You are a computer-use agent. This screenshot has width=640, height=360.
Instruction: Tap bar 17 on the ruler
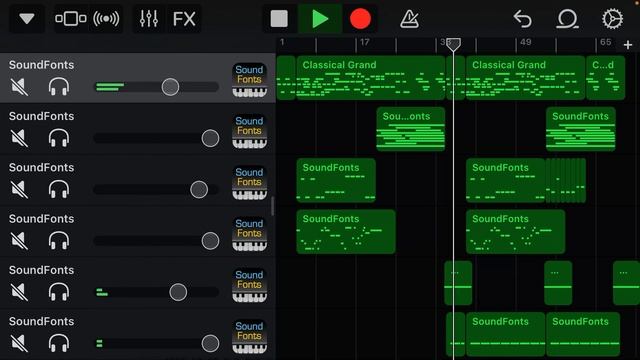(364, 42)
